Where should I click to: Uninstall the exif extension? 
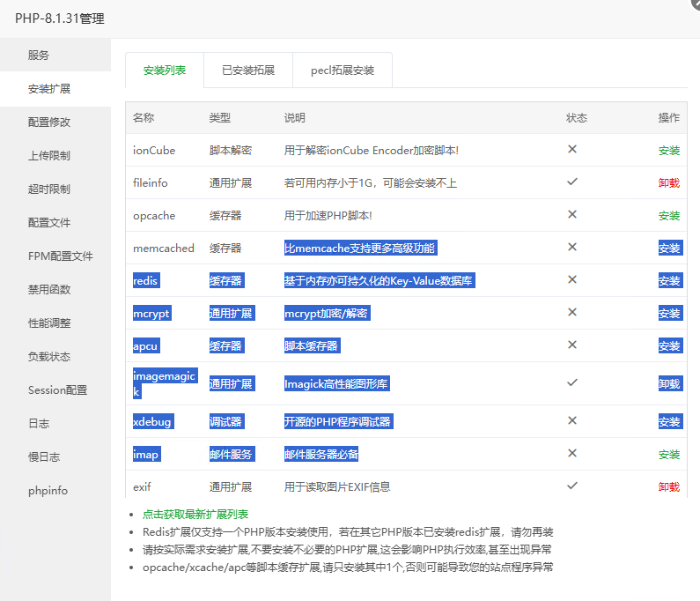click(x=669, y=487)
